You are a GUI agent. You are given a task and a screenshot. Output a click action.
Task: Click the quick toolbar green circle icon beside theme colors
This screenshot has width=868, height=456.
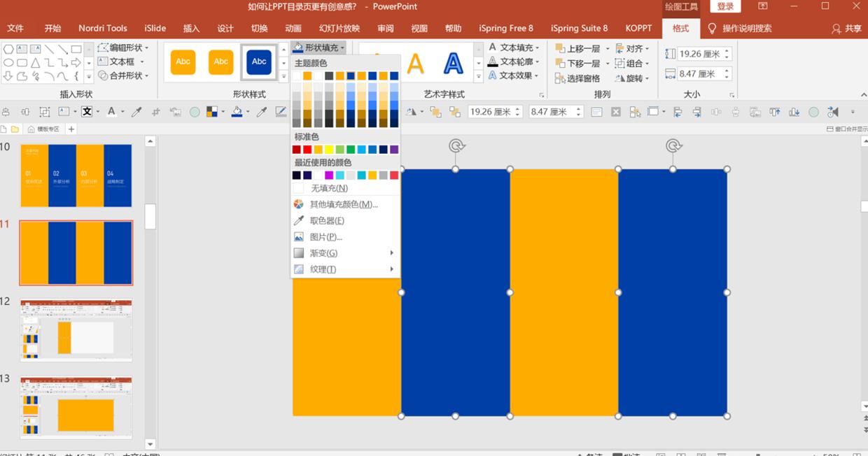[195, 112]
